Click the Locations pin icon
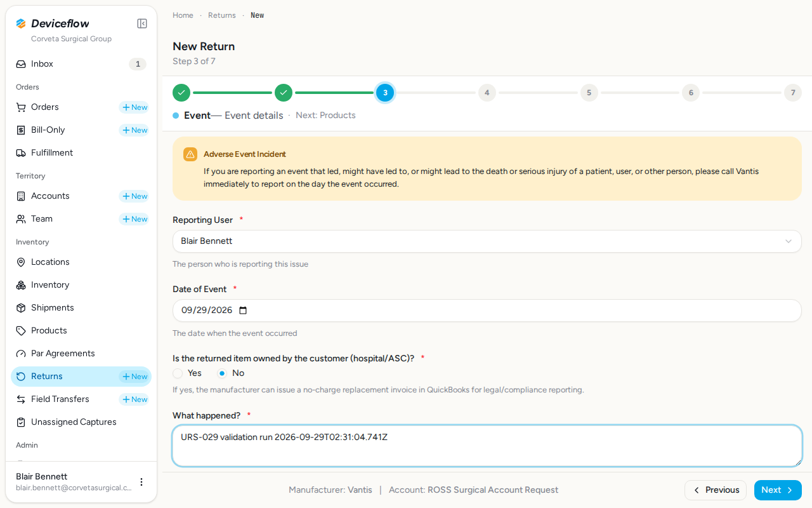Viewport: 812px width, 508px height. click(x=21, y=262)
